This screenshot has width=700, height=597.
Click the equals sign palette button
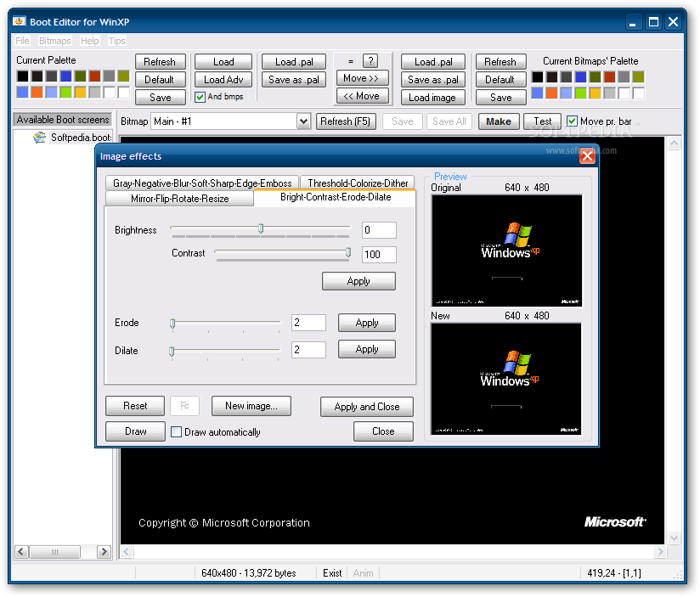coord(351,61)
